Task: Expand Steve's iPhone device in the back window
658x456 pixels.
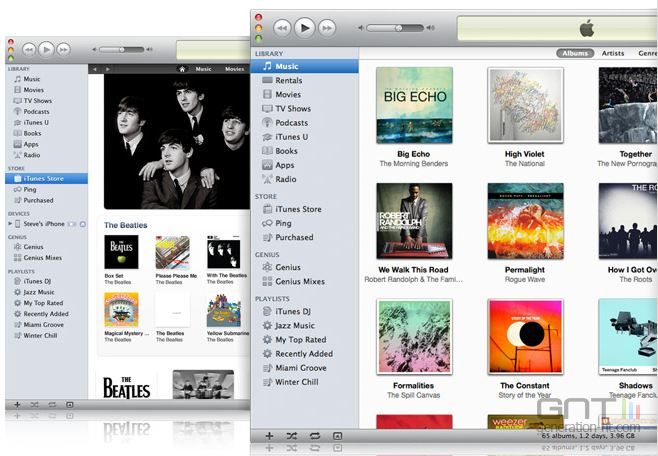Action: (10, 224)
